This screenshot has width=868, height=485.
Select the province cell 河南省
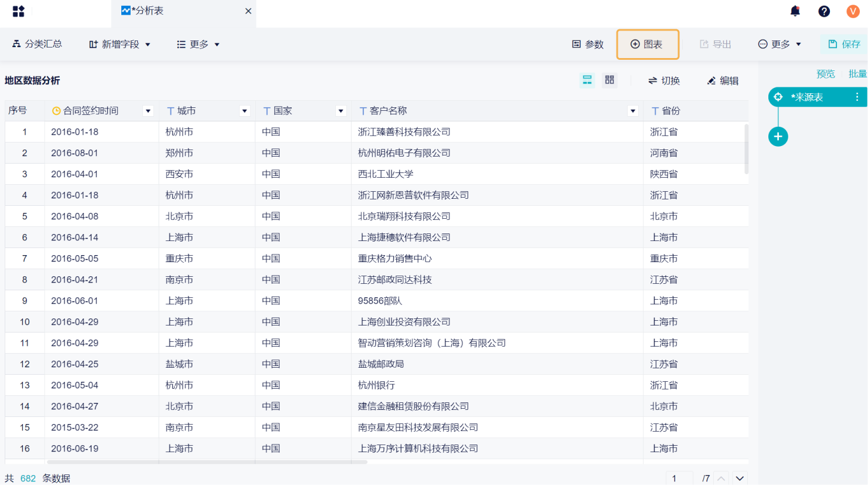tap(696, 153)
